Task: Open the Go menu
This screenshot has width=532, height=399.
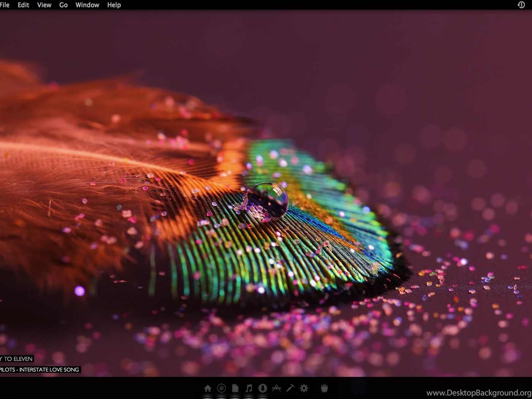Action: tap(63, 5)
